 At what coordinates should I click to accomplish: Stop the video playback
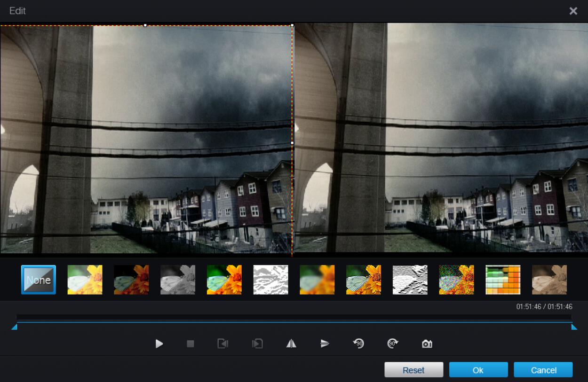[x=191, y=344]
